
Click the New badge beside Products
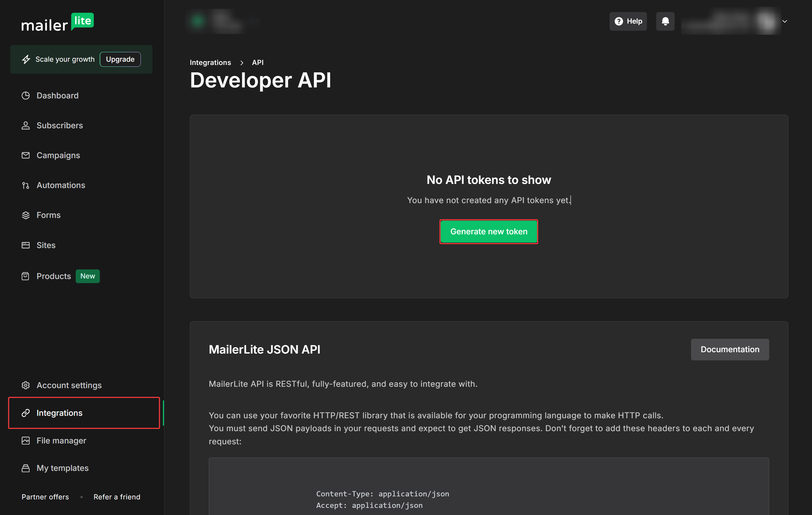(88, 276)
